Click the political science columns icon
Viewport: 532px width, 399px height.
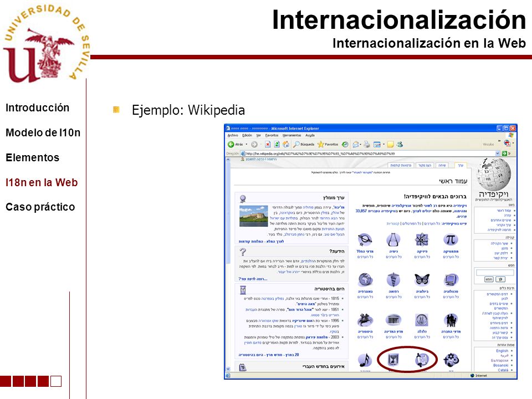(393, 320)
